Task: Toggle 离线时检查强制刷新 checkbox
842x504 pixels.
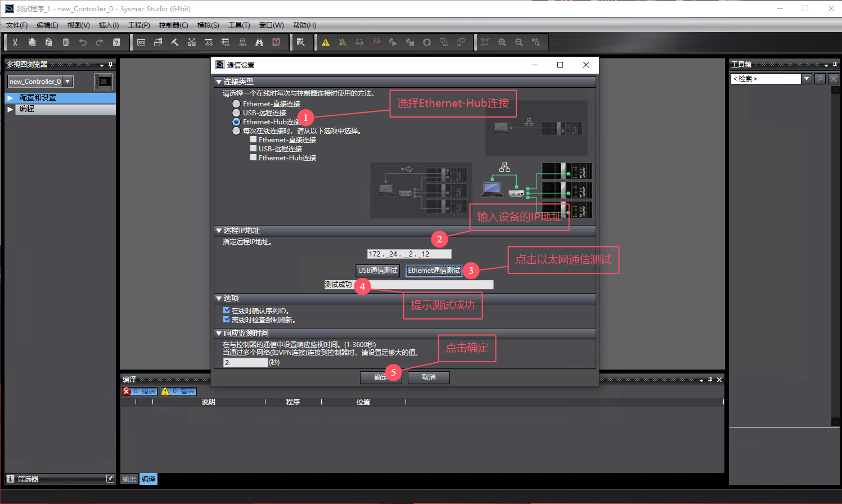Action: 226,319
